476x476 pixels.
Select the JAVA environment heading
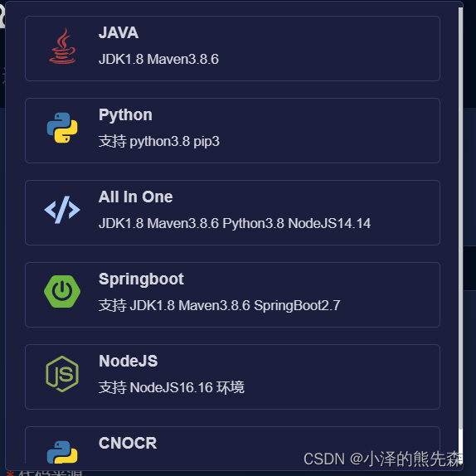[x=119, y=33]
